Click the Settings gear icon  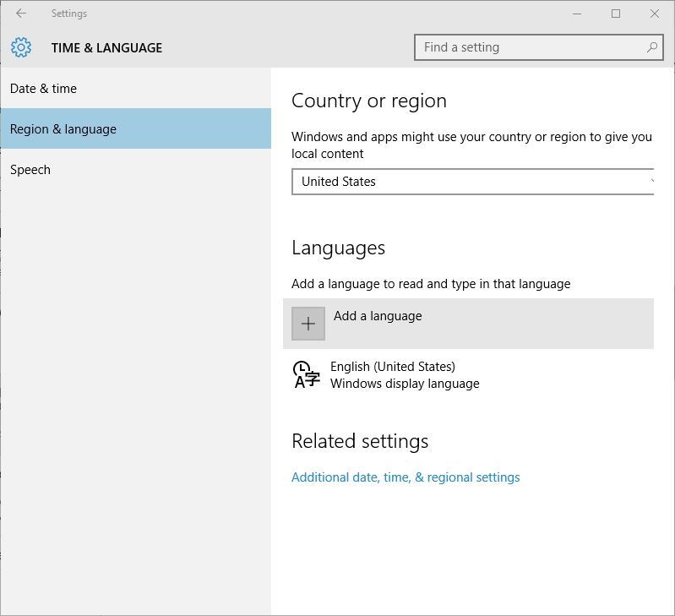[21, 47]
